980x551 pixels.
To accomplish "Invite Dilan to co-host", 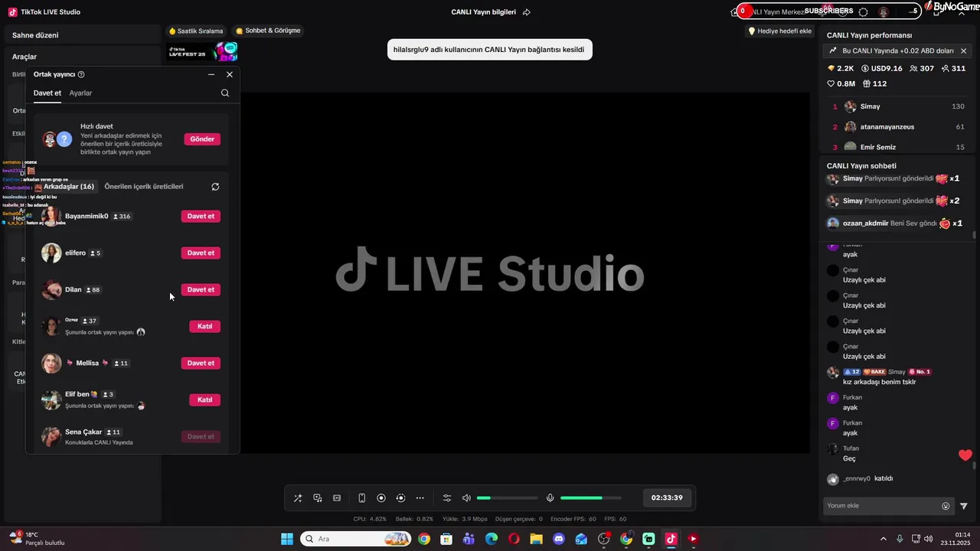I will pos(201,289).
